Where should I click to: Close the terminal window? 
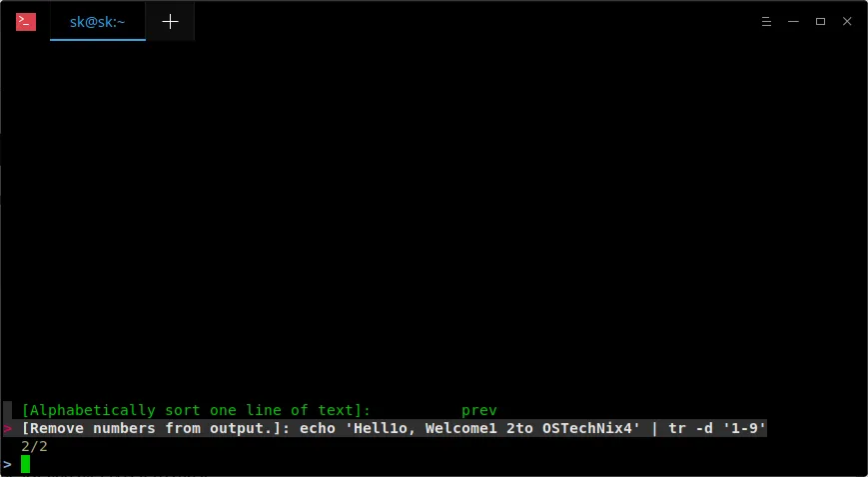click(847, 22)
